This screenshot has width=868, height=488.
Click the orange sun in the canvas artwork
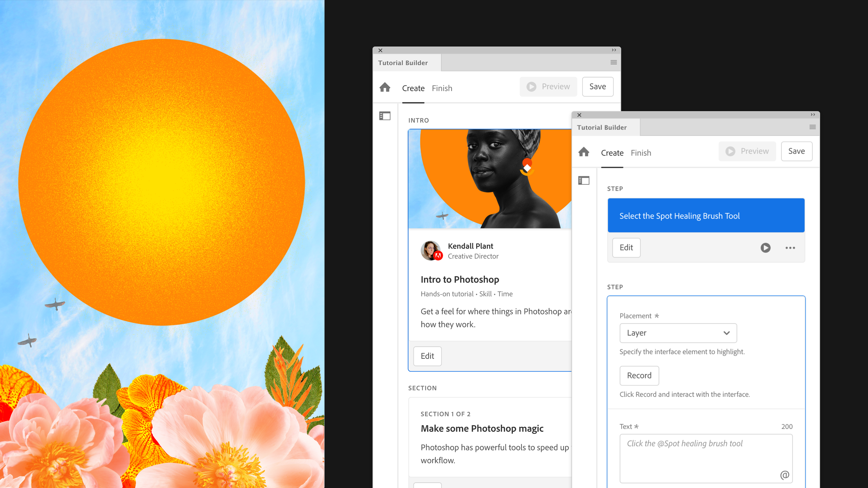(x=162, y=182)
